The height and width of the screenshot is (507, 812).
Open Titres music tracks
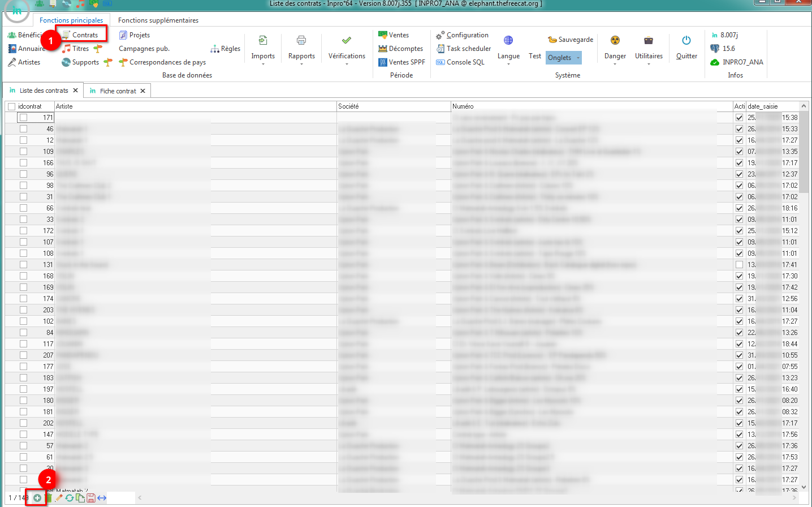point(75,49)
